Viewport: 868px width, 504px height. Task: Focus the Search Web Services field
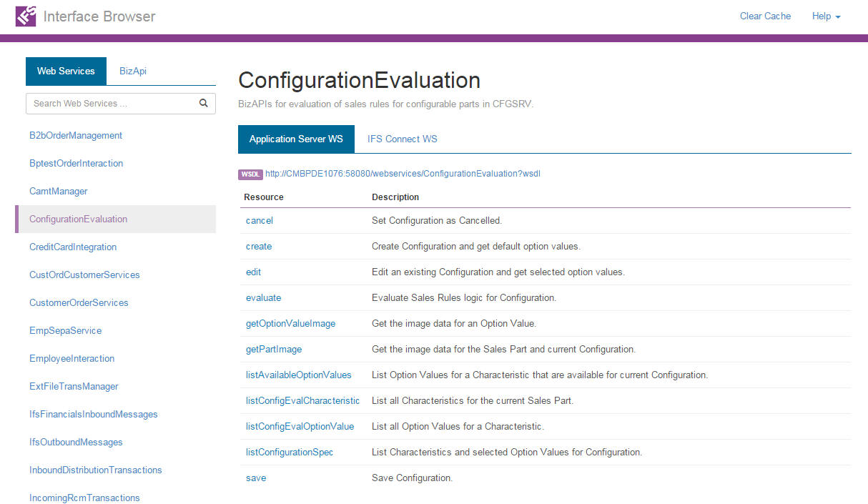(111, 103)
